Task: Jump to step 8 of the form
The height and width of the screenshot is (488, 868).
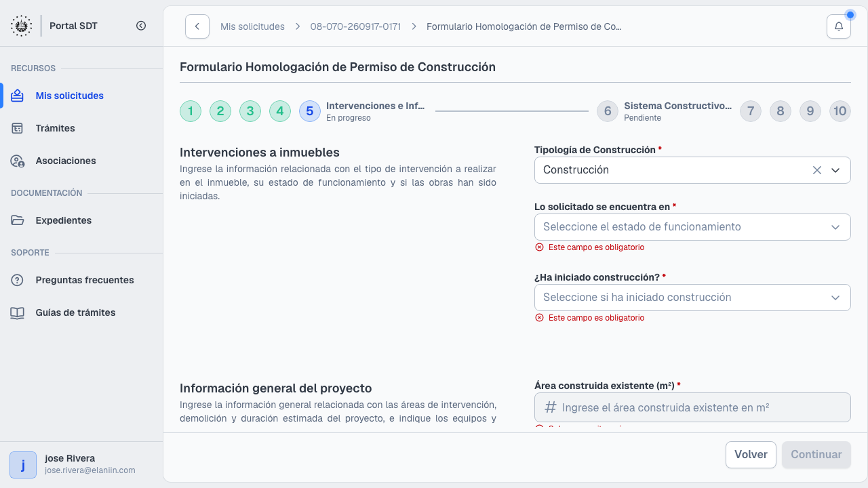Action: [781, 111]
